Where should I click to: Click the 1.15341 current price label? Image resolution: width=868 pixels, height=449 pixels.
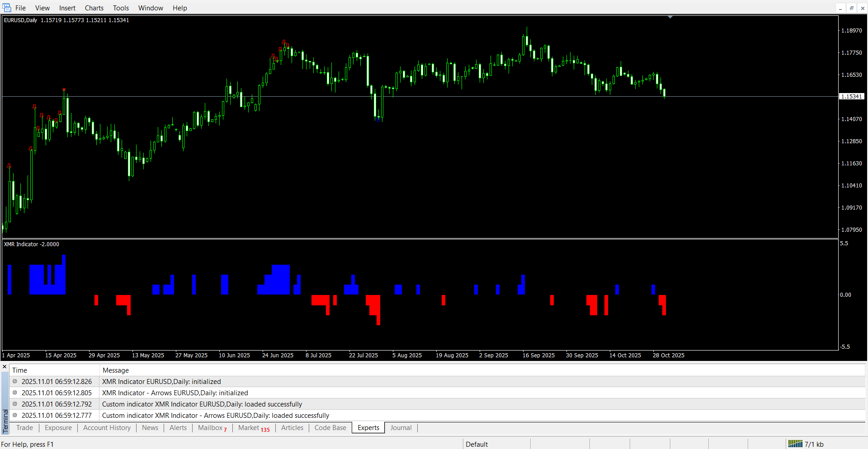point(852,97)
